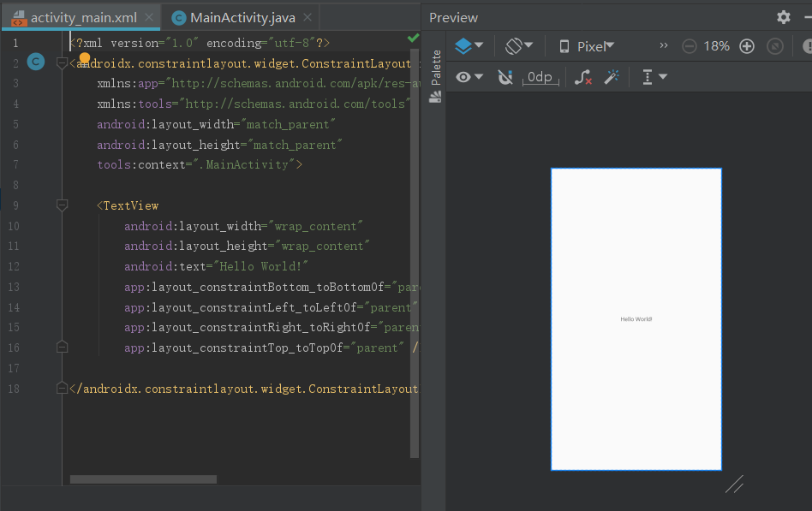Toggle autoconnect magnet icon
Viewport: 812px width, 511px height.
[505, 77]
